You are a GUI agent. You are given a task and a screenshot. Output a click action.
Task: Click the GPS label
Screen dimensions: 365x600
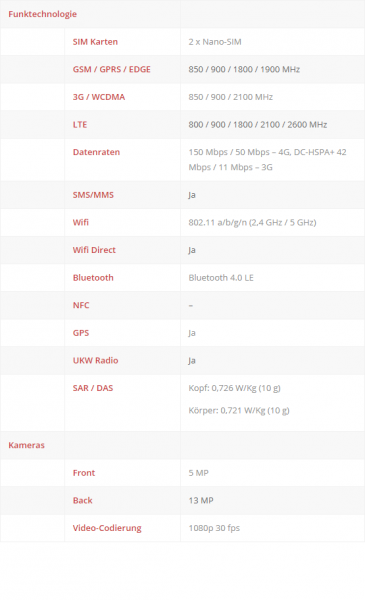pos(81,333)
